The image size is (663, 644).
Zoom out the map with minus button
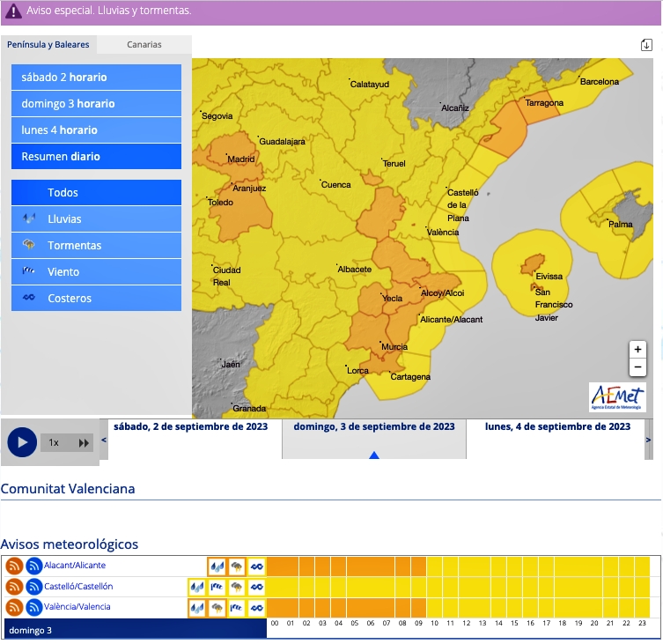click(638, 367)
